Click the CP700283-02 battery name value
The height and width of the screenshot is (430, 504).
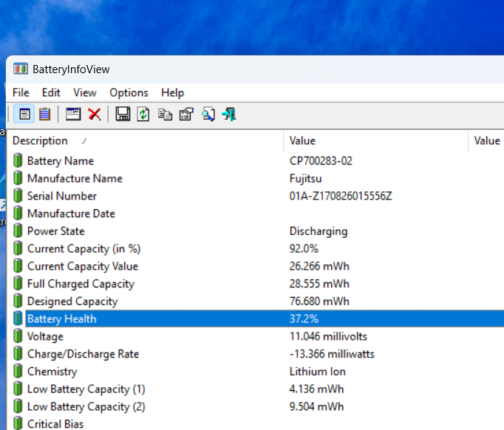click(321, 160)
